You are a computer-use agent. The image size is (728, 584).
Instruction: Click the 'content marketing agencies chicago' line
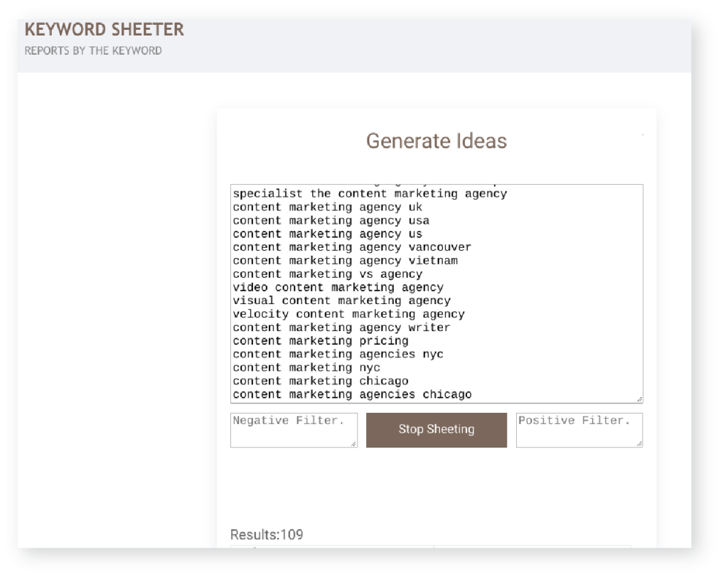351,394
